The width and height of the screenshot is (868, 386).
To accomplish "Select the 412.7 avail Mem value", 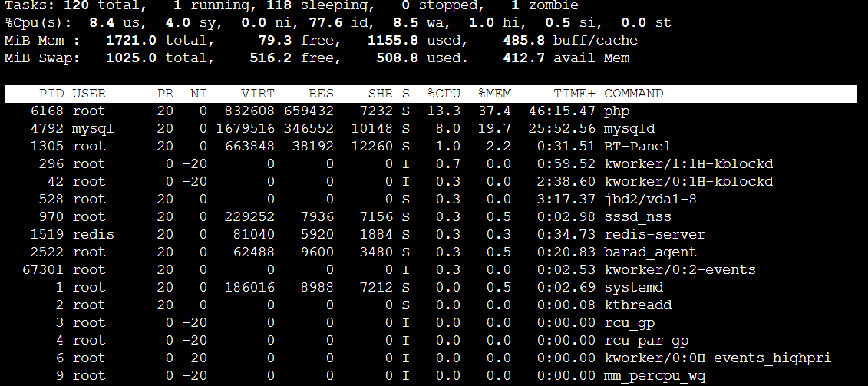I will point(523,58).
